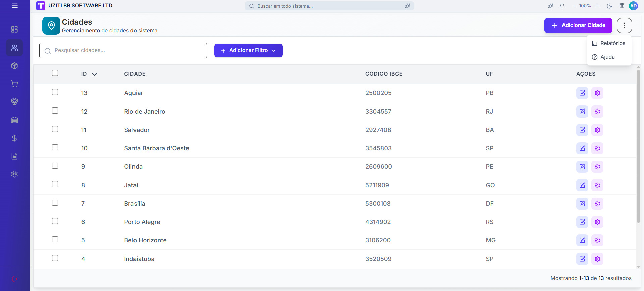Click the notification bell icon
The image size is (644, 291).
point(562,6)
